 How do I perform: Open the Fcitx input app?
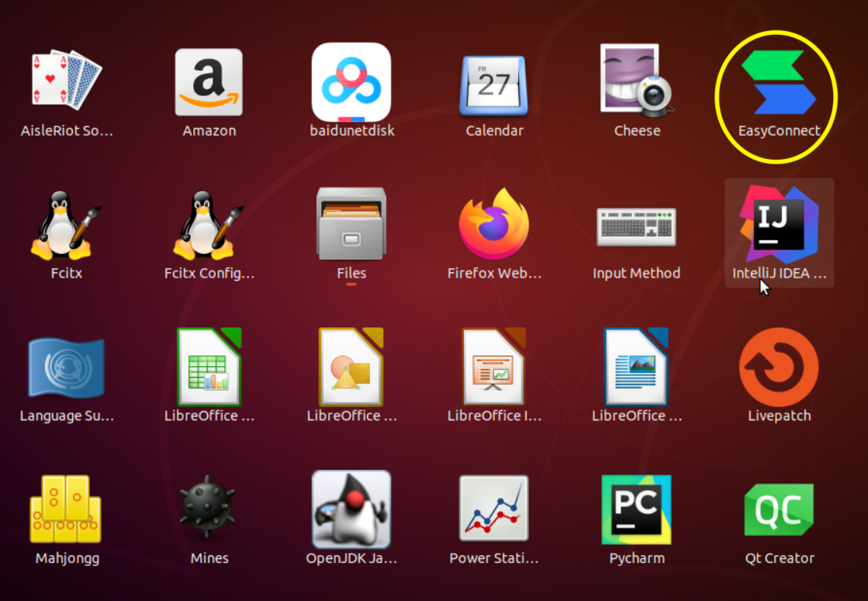coord(67,225)
